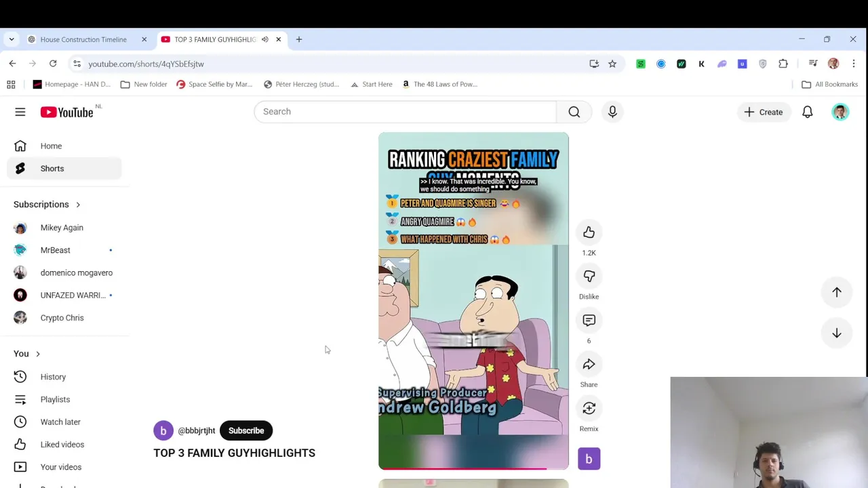868x488 pixels.
Task: Subscribe to @bbbjrtjht
Action: tap(246, 430)
